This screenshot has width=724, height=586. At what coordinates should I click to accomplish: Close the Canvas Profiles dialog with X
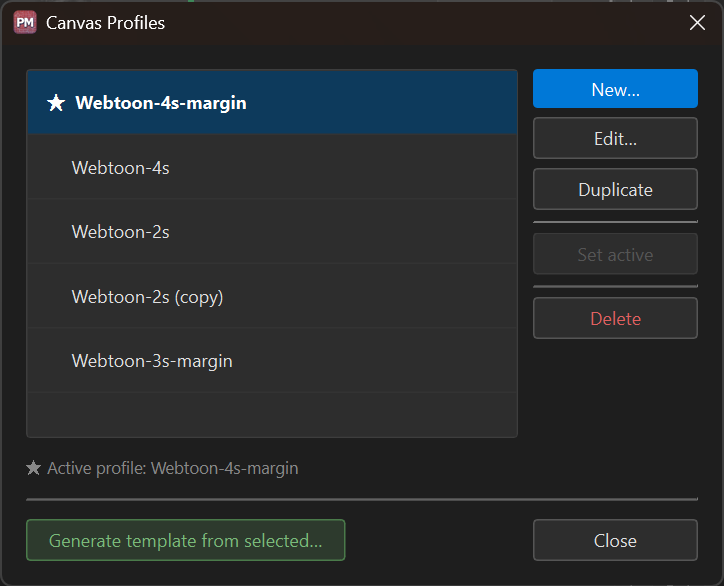tap(697, 22)
